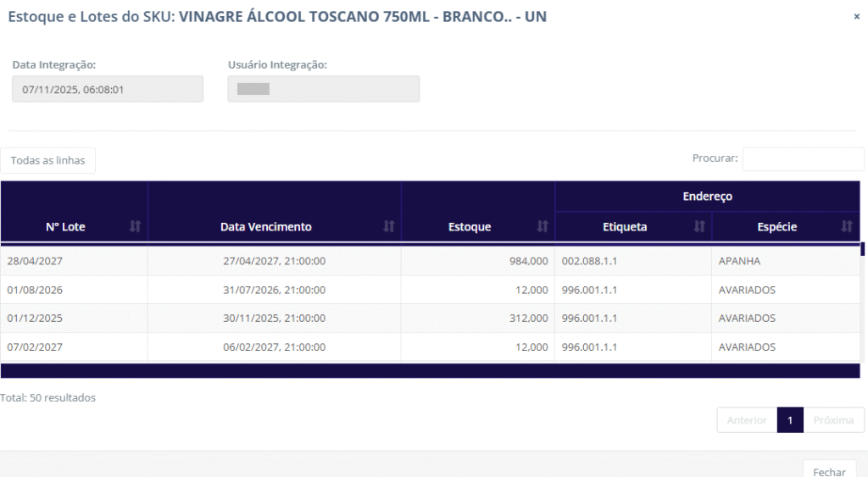
Task: Click sort icon in Data Vencimento column
Action: tap(389, 226)
